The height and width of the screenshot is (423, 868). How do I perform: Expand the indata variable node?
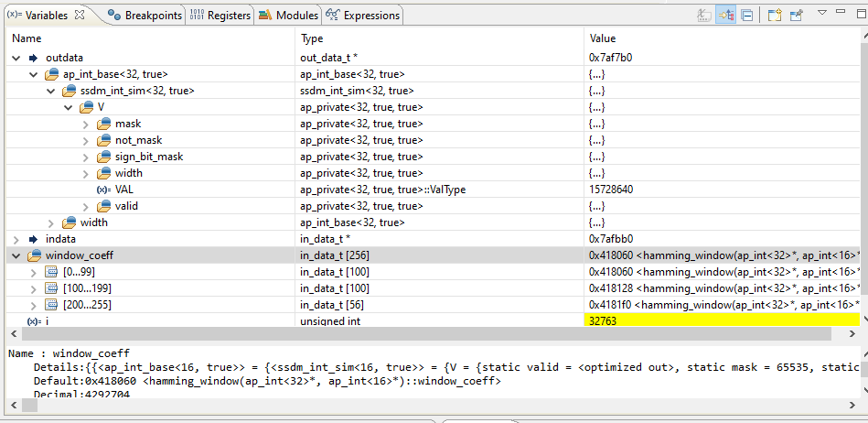coord(16,240)
